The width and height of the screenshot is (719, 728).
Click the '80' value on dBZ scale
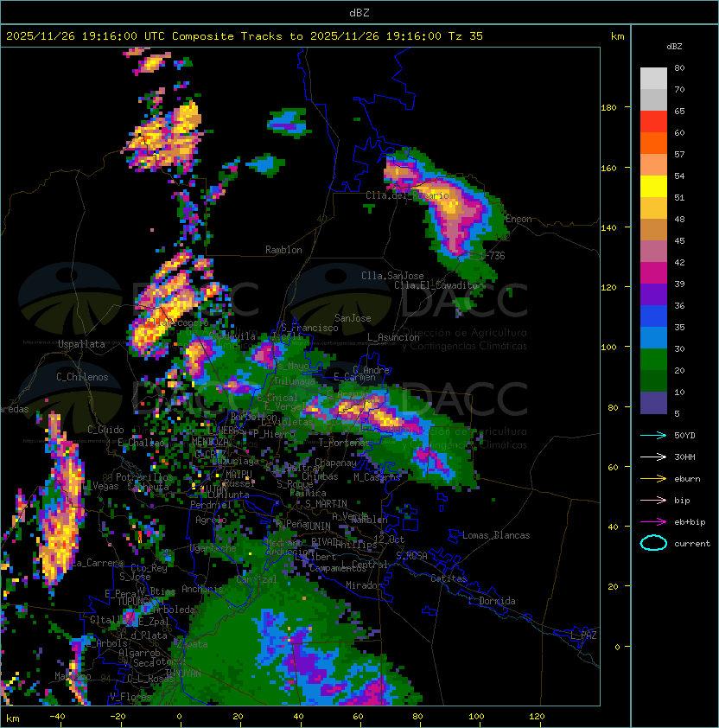click(x=679, y=67)
